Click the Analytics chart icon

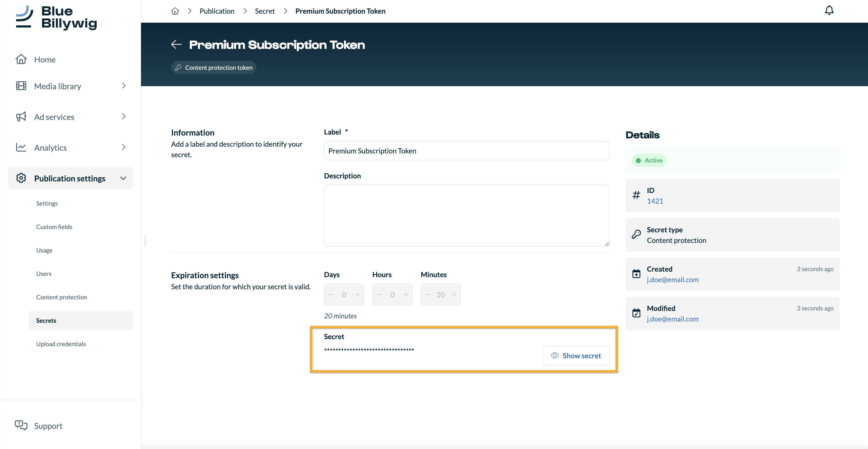(x=21, y=147)
